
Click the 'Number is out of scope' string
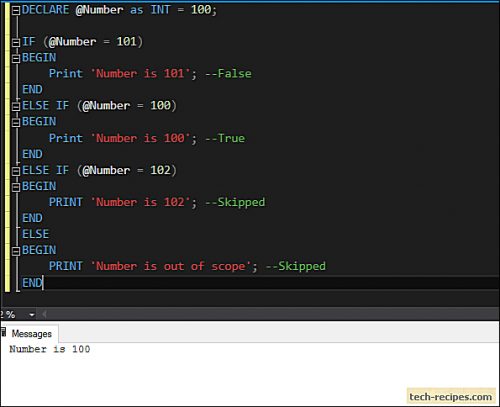(171, 266)
